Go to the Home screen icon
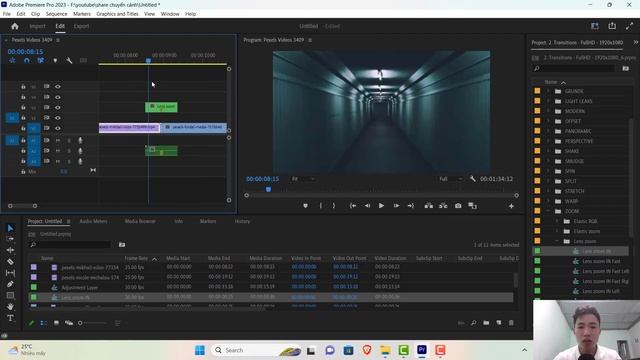This screenshot has height=360, width=640. coord(15,26)
